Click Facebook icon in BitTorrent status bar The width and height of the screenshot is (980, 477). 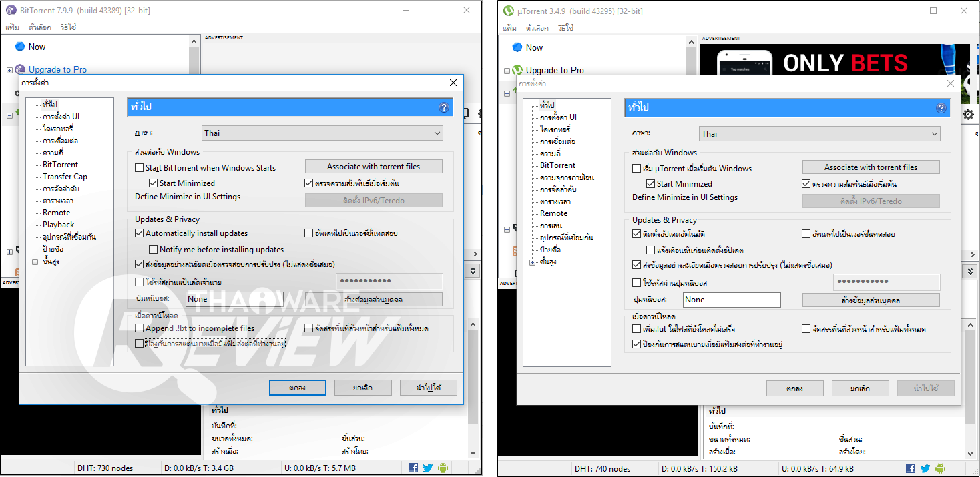point(413,468)
